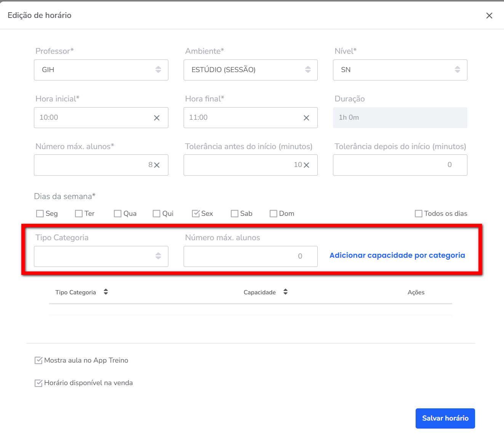Clear Tolerância antes do início value

click(x=306, y=165)
